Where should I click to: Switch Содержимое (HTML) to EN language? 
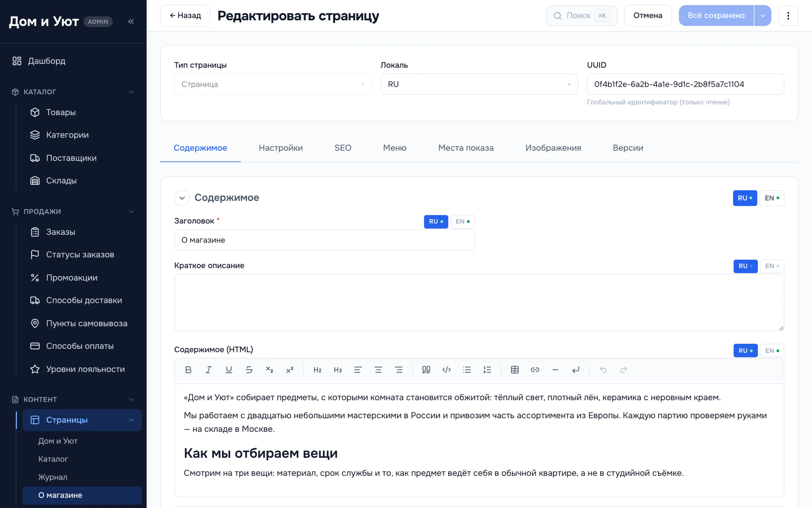772,351
